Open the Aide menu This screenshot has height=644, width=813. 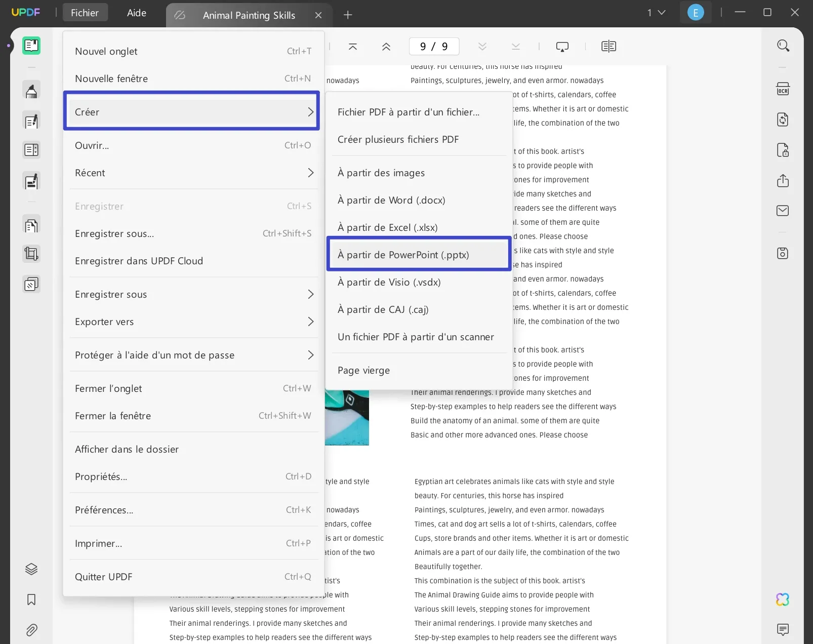pyautogui.click(x=136, y=13)
